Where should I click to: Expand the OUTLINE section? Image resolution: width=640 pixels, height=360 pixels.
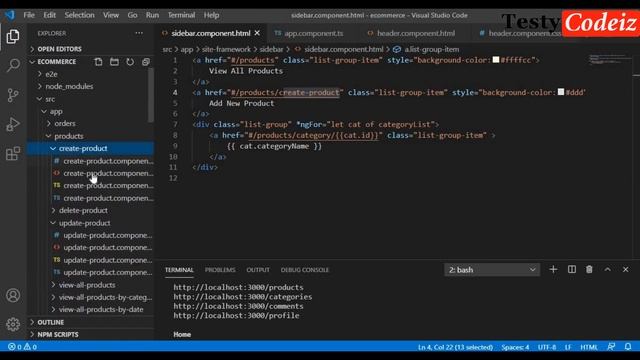pos(51,322)
